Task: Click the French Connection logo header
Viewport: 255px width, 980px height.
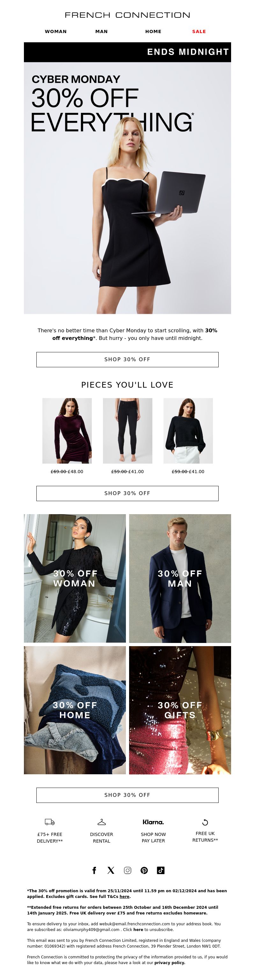Action: 127,15
